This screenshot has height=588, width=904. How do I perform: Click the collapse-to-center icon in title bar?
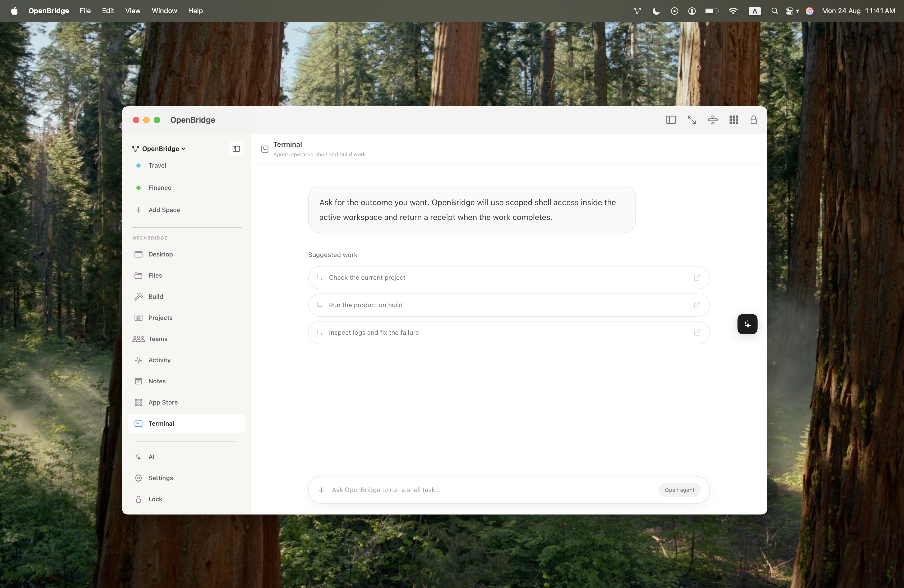point(713,120)
